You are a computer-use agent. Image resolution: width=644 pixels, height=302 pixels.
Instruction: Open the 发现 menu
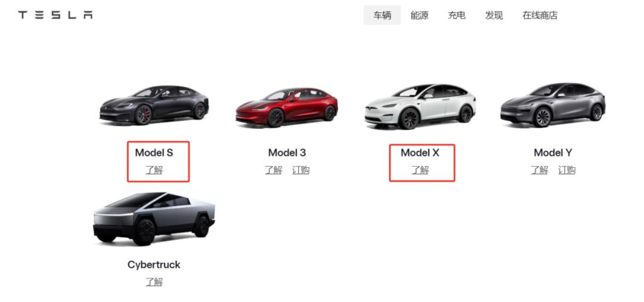click(494, 16)
